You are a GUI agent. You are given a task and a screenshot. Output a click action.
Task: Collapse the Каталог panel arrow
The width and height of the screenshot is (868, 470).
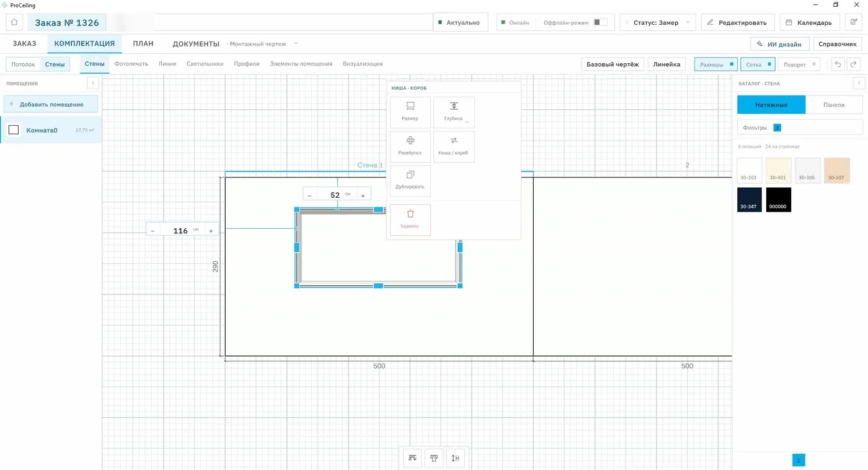[859, 83]
